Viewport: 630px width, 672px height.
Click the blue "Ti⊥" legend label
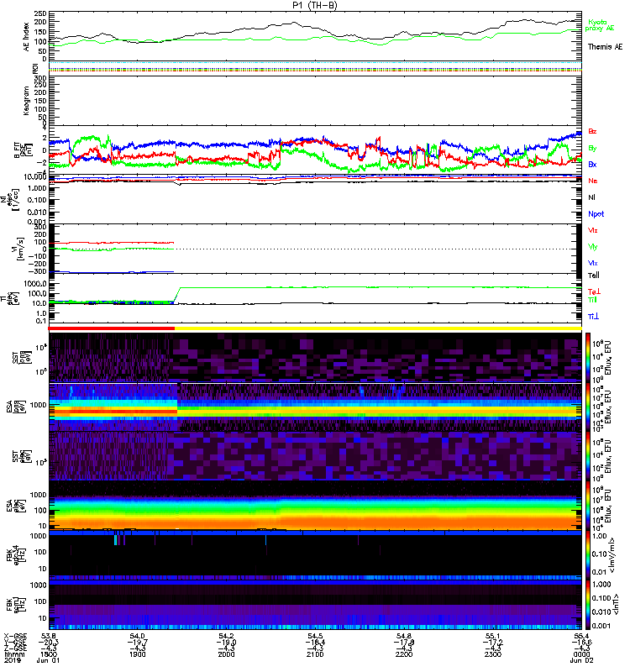pos(593,317)
